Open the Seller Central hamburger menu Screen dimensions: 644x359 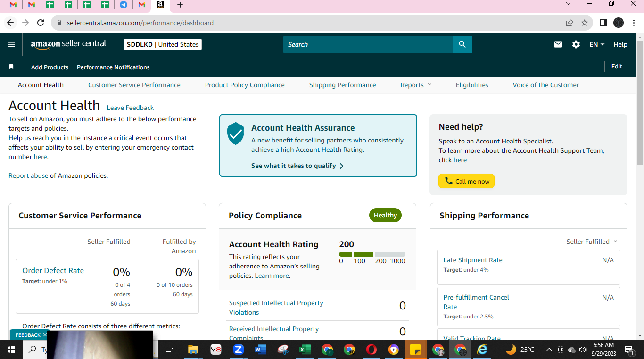coord(11,44)
